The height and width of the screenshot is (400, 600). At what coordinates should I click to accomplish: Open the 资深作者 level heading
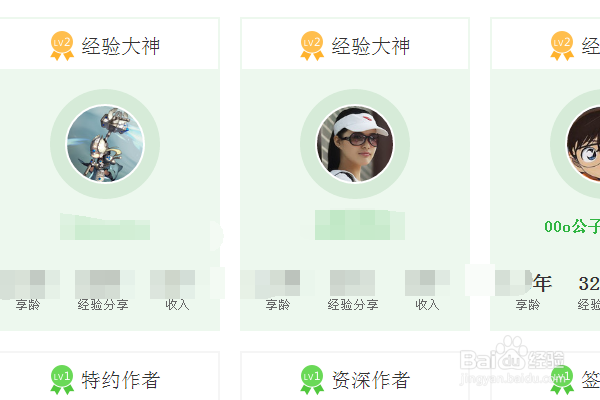point(370,380)
